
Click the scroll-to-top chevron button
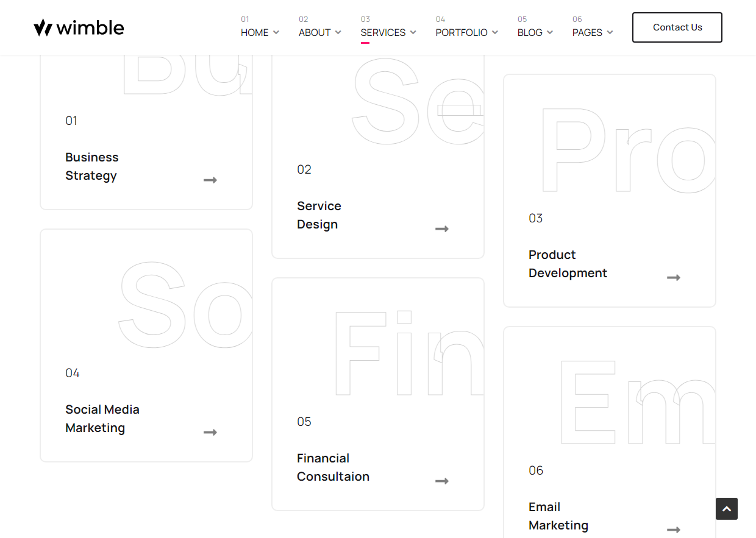coord(727,509)
